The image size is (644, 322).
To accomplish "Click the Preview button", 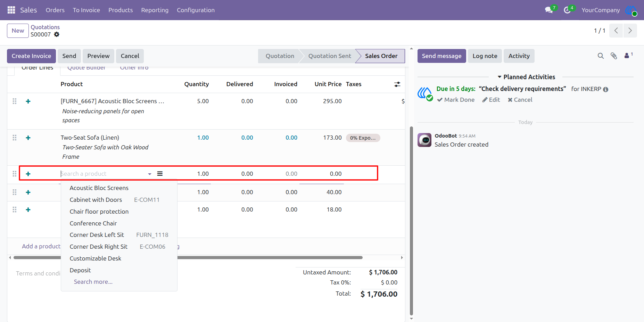I will pos(98,56).
